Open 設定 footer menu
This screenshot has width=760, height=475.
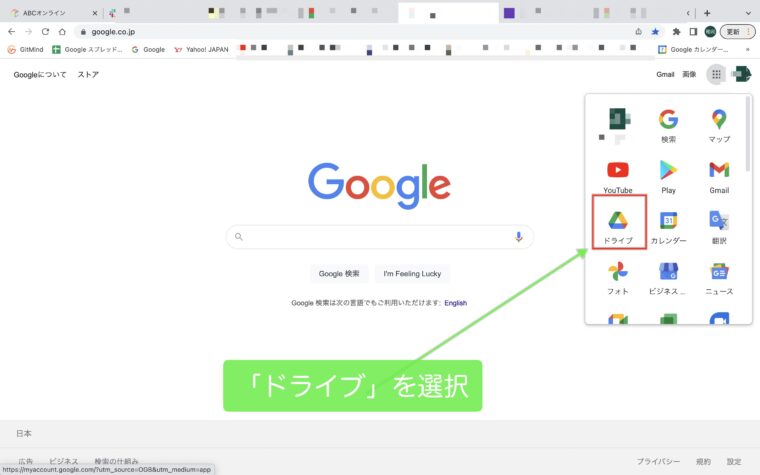coord(734,461)
